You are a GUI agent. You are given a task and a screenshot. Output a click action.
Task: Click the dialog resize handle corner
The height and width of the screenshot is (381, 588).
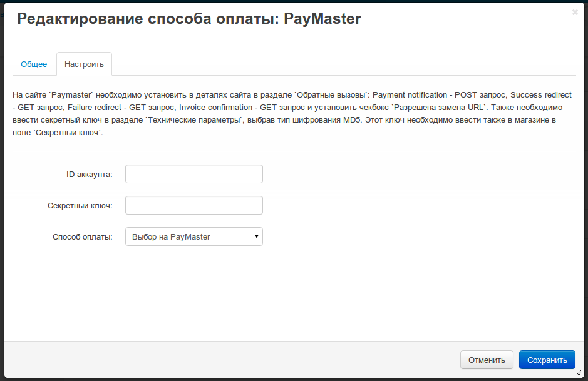579,372
